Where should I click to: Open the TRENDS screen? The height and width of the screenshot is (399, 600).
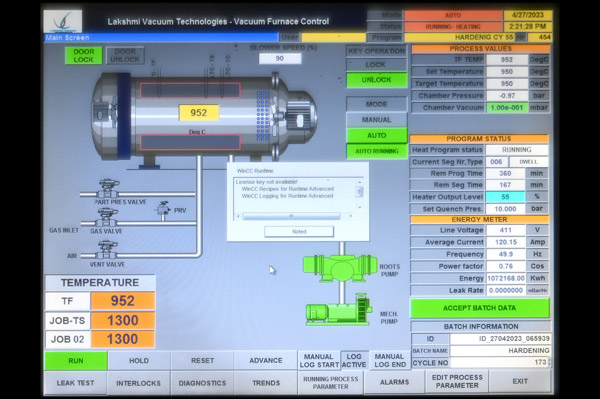pyautogui.click(x=266, y=383)
